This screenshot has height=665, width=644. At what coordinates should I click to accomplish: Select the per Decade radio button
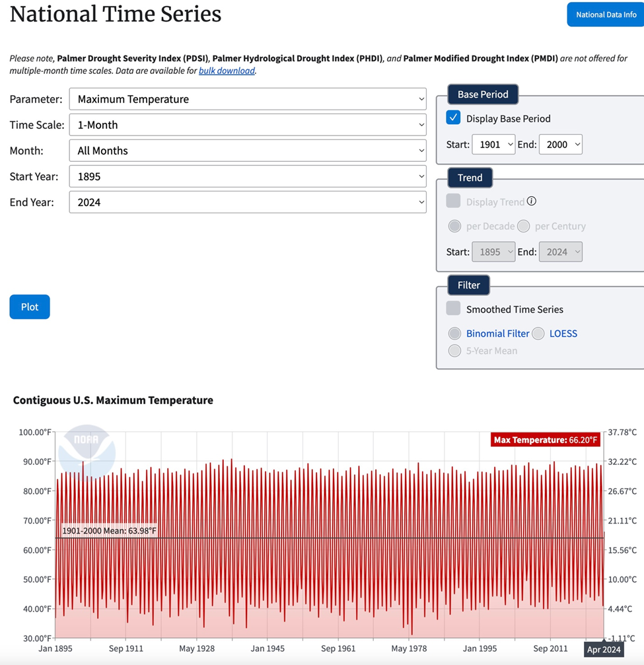(454, 226)
